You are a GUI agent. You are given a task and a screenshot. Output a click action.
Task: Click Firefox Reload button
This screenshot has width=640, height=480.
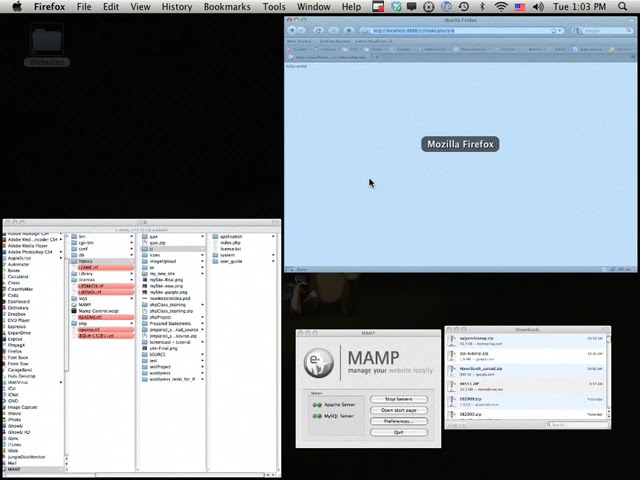pyautogui.click(x=318, y=30)
